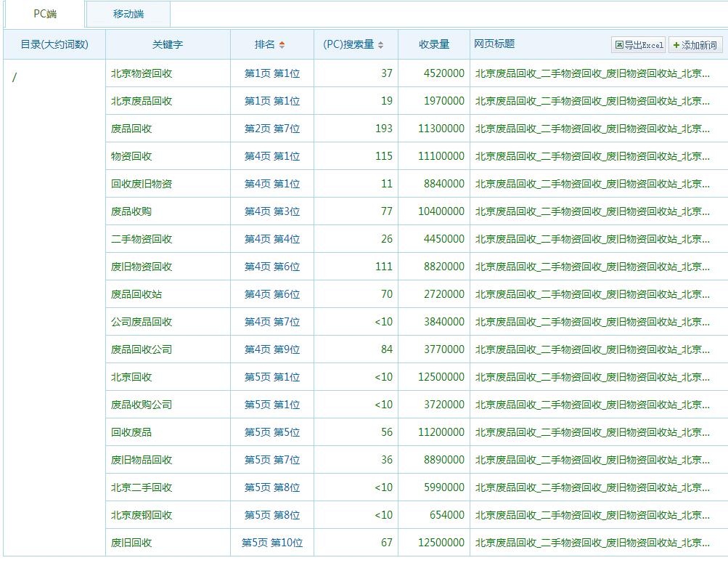Click the 11300000 index count for 废品回收

click(x=441, y=129)
